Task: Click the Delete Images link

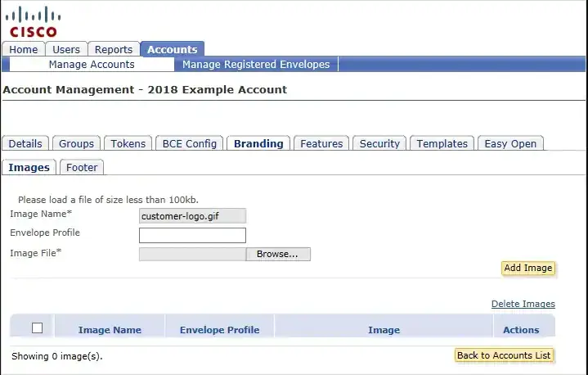Action: coord(523,304)
